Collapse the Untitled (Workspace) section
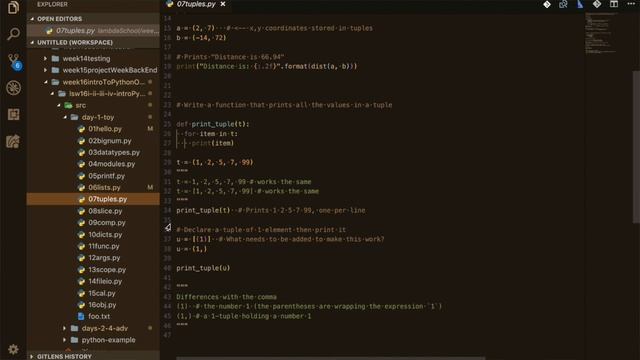The image size is (640, 360). coord(93,42)
